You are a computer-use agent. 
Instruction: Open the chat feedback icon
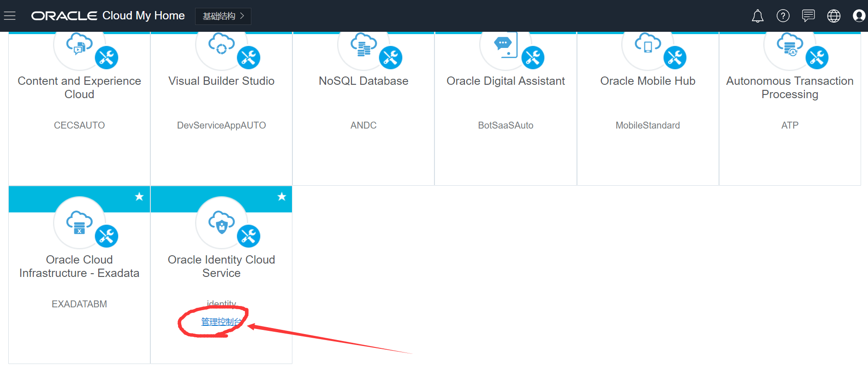click(x=808, y=16)
